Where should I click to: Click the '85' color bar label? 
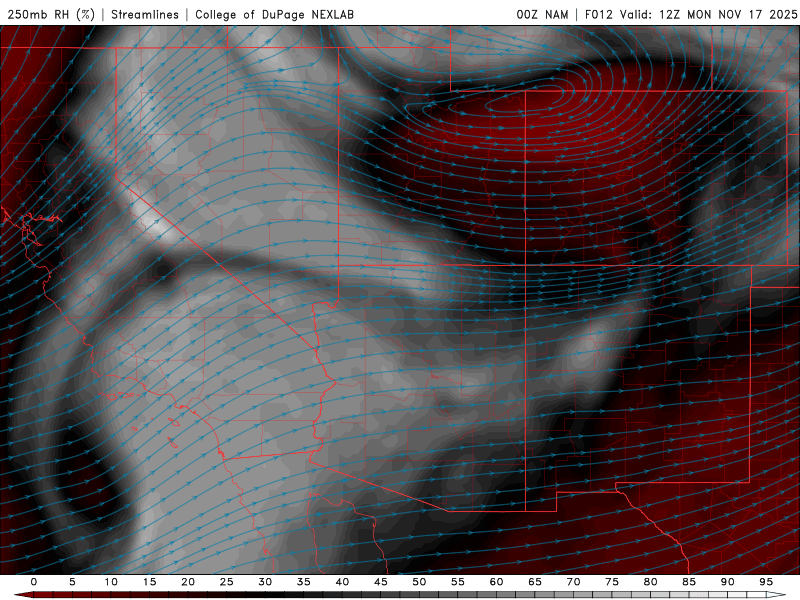[x=689, y=582]
